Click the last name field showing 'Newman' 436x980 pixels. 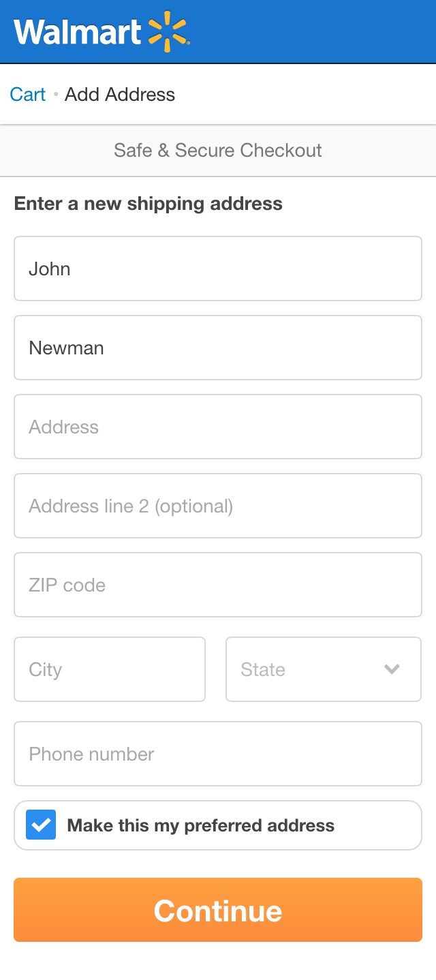click(218, 348)
